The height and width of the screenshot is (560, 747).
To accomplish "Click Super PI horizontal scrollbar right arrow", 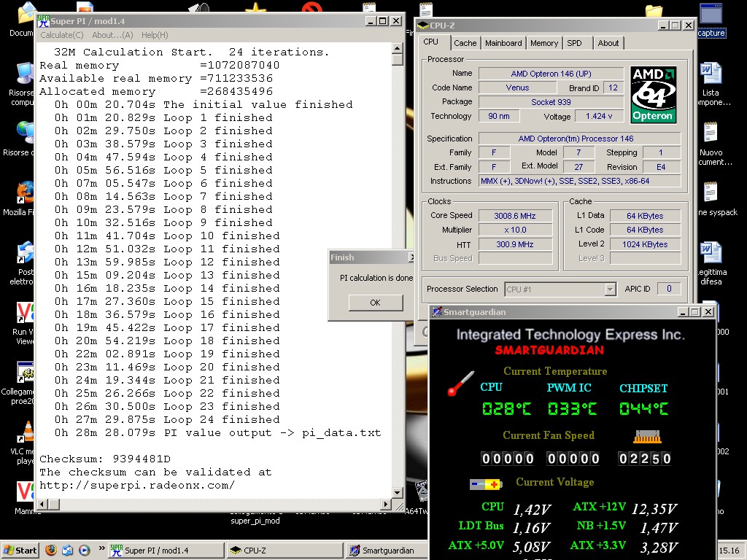I will coord(386,504).
